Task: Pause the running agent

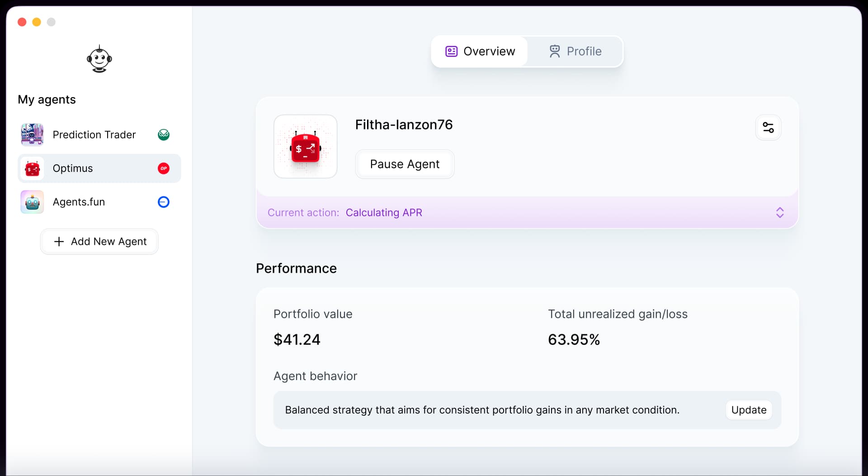Action: click(405, 164)
